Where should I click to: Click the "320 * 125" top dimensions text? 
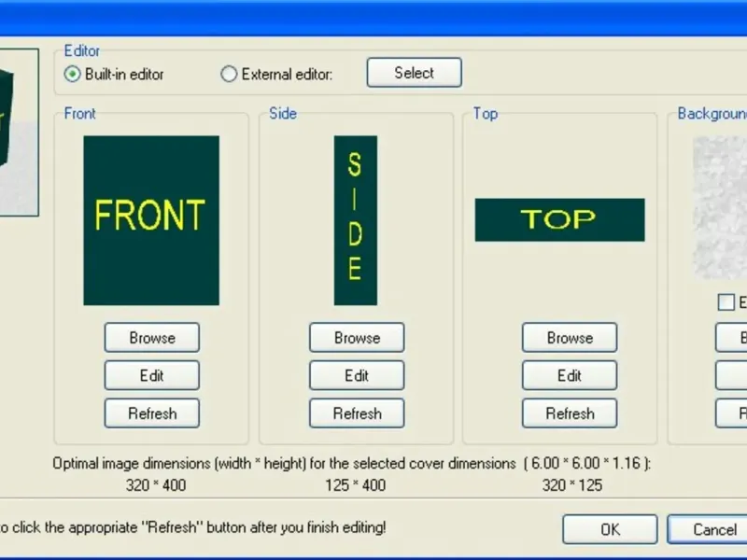pos(572,485)
